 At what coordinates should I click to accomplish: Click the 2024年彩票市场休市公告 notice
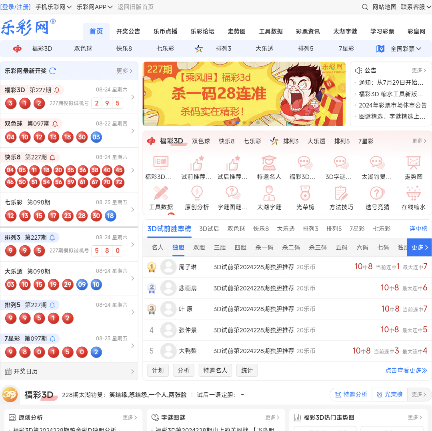(392, 105)
